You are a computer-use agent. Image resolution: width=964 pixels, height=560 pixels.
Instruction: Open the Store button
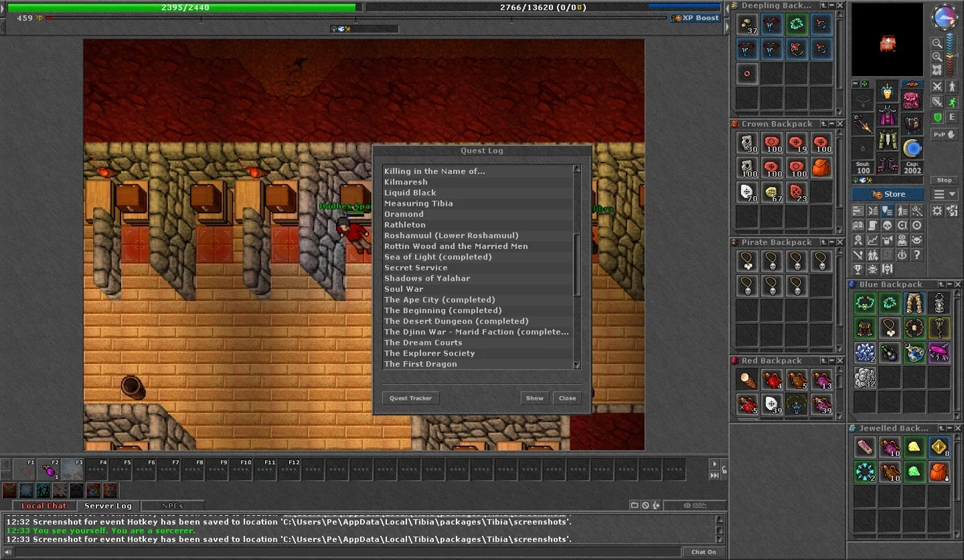(888, 194)
